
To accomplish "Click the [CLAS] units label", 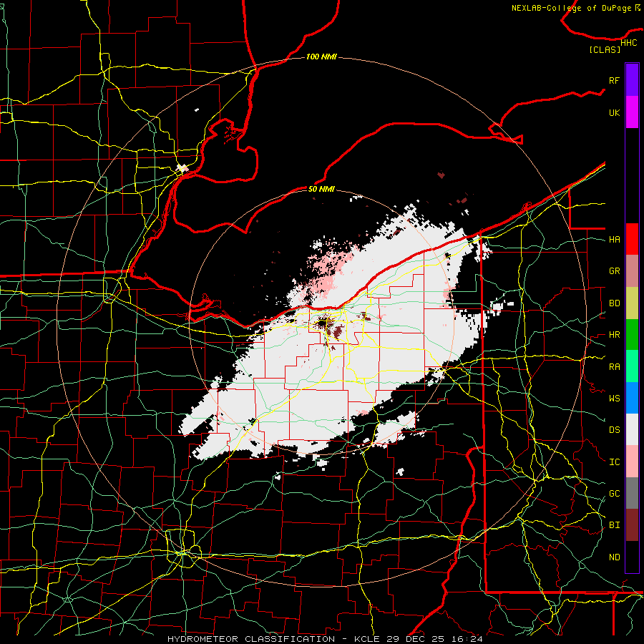I will 605,50.
